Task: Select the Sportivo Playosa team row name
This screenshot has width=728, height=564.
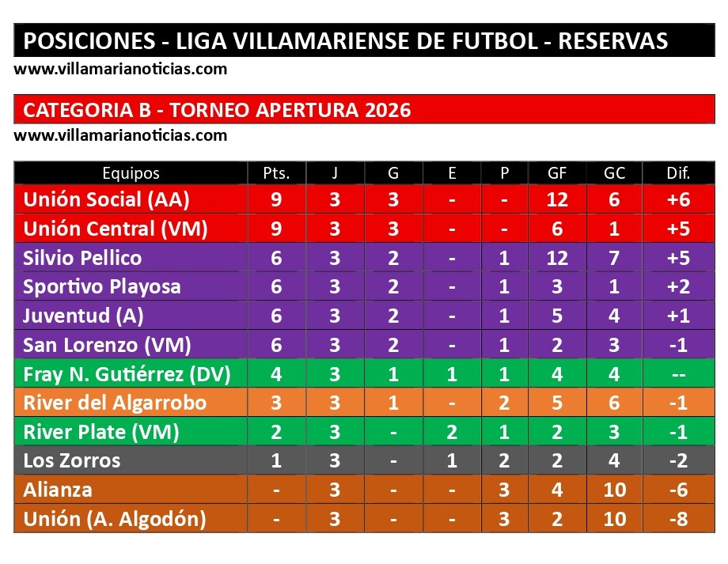Action: point(102,286)
